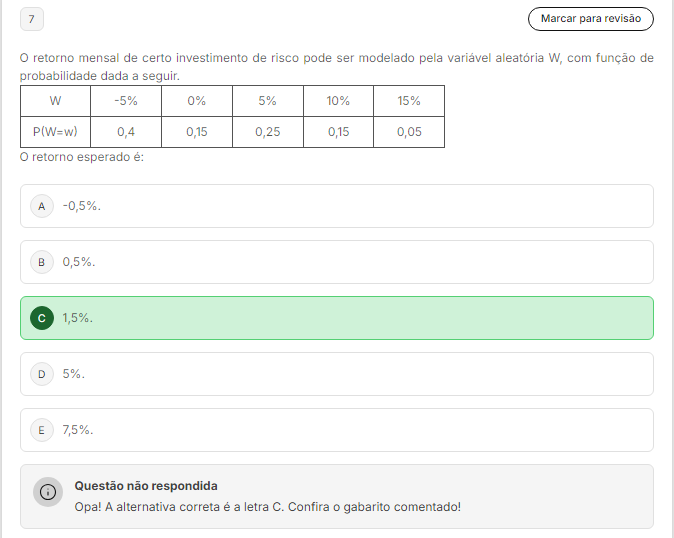This screenshot has height=538, width=674.
Task: Choose answer '7,5%.'
Action: (x=78, y=430)
